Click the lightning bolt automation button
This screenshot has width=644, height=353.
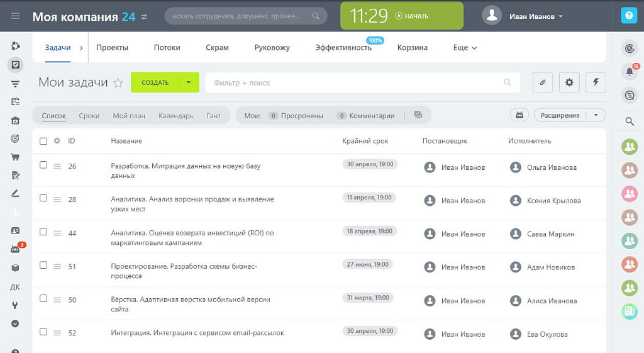596,82
